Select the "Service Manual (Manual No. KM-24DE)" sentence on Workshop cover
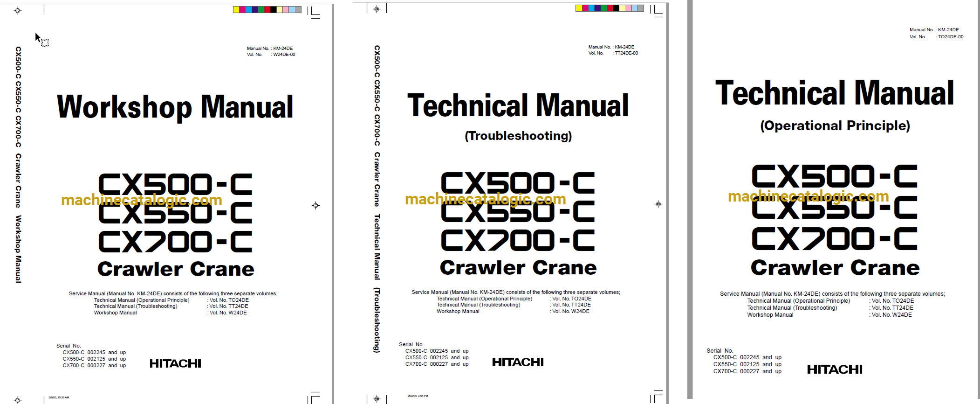The width and height of the screenshot is (980, 404). [x=173, y=294]
